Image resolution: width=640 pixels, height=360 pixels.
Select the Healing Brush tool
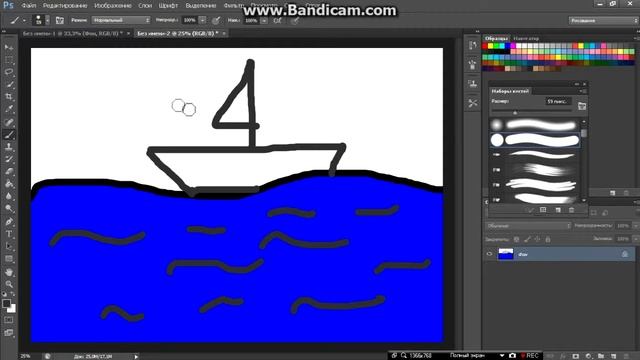[9, 122]
